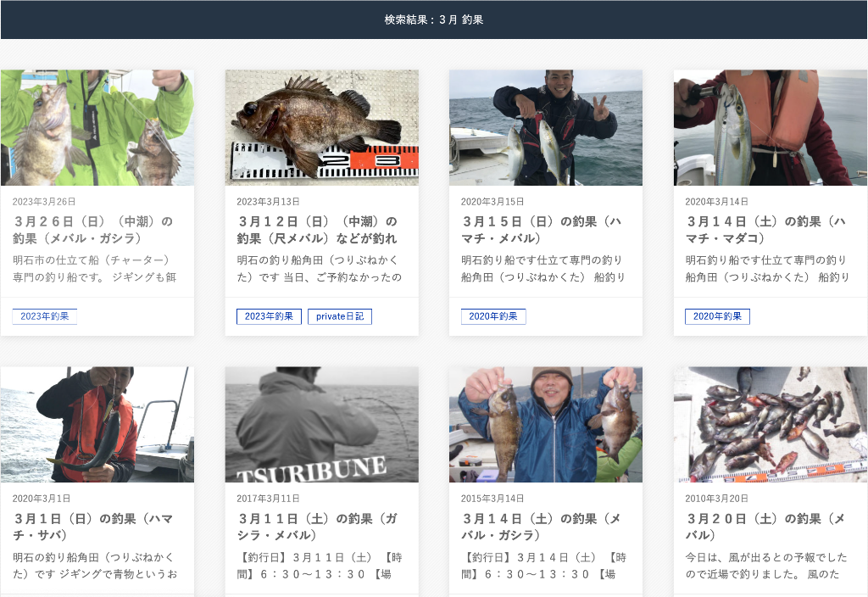The height and width of the screenshot is (597, 868).
Task: Open the March 26 2023 catch report thumbnail
Action: (97, 127)
